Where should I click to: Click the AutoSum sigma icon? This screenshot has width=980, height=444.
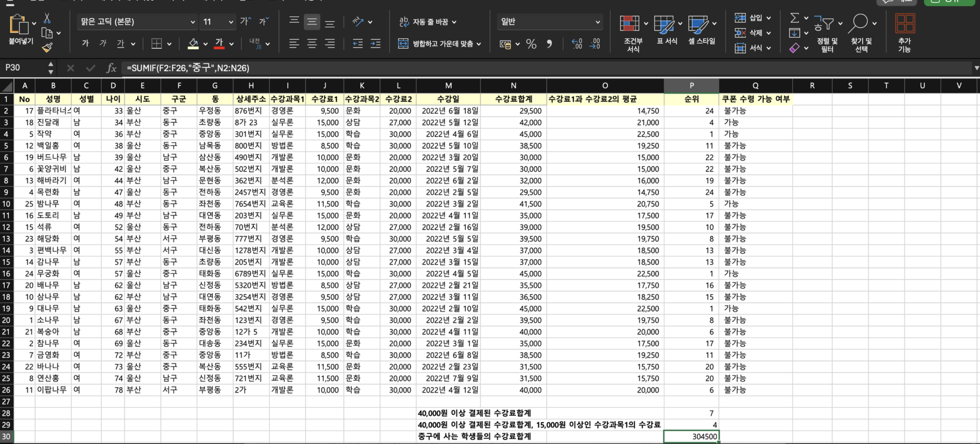coord(794,18)
